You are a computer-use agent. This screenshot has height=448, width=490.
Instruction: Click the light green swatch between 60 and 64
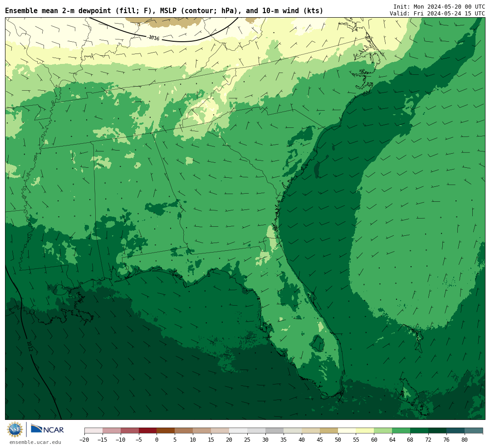383,431
